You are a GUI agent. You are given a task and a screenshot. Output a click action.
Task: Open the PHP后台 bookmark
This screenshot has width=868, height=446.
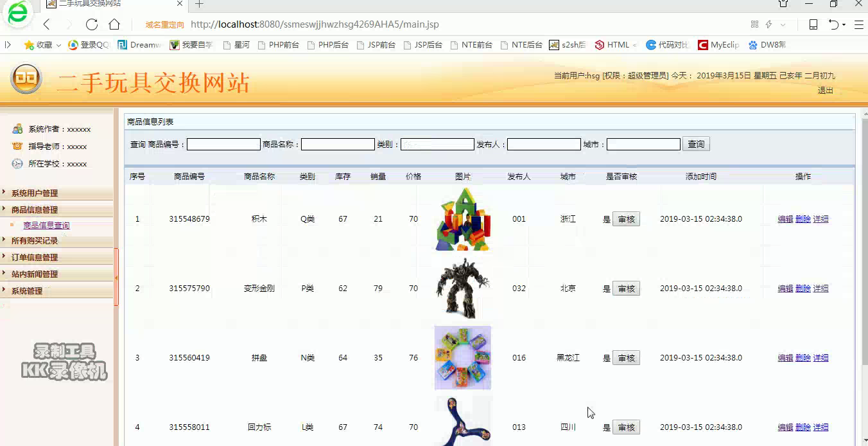point(328,45)
